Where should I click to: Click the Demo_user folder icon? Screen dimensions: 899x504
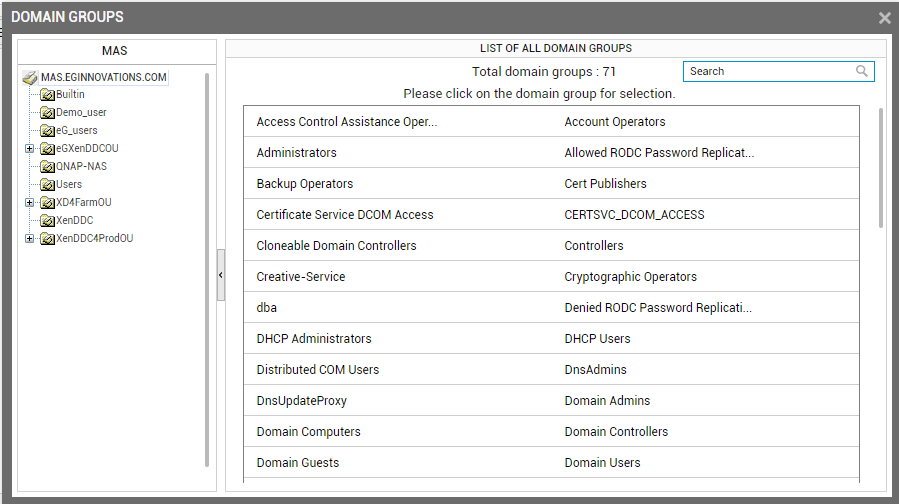click(x=48, y=113)
